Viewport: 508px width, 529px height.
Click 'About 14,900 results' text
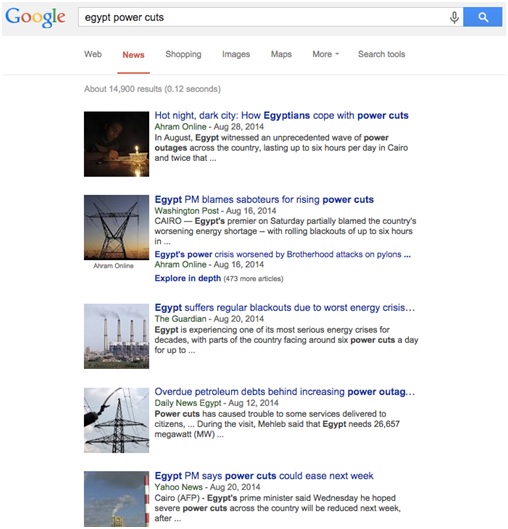(x=152, y=89)
